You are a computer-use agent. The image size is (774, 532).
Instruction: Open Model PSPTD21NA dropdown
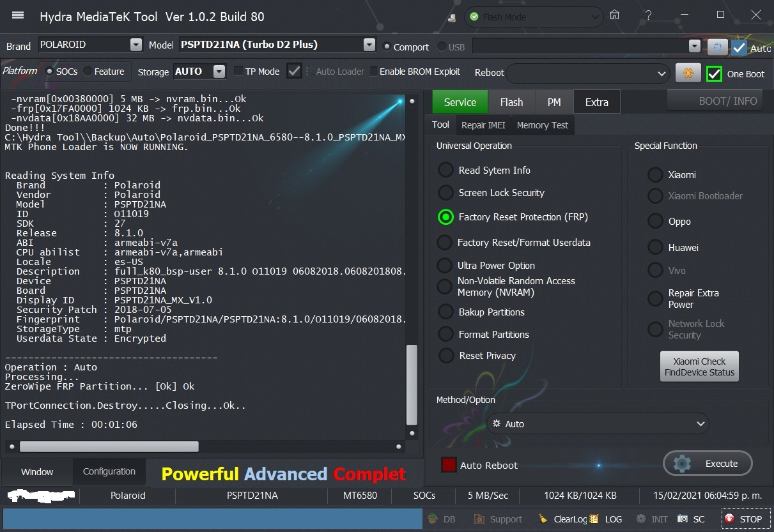click(369, 45)
